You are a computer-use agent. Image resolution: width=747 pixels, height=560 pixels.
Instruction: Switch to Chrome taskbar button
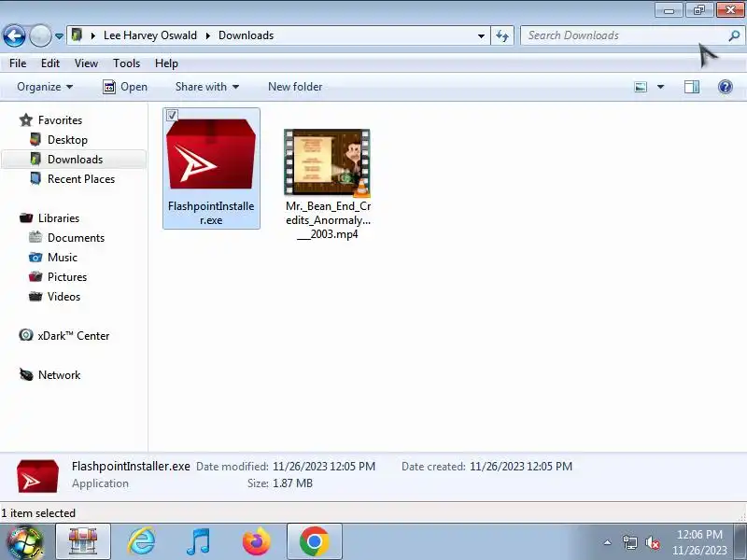pyautogui.click(x=315, y=541)
